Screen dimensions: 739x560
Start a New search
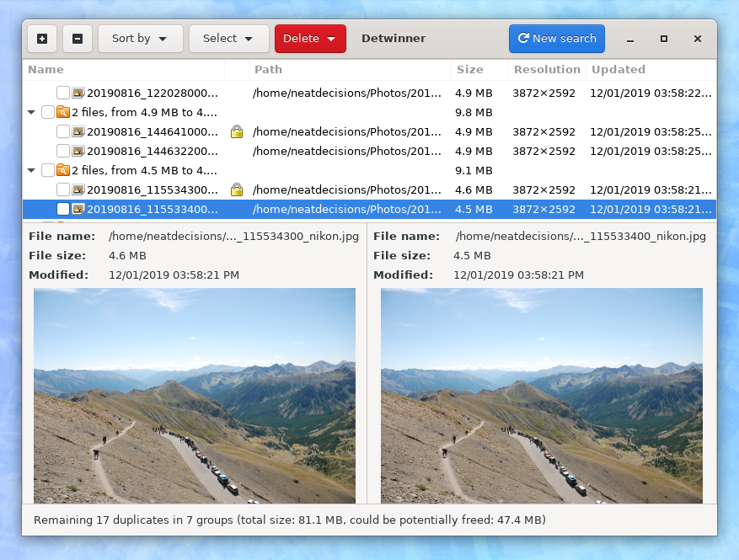pyautogui.click(x=556, y=39)
